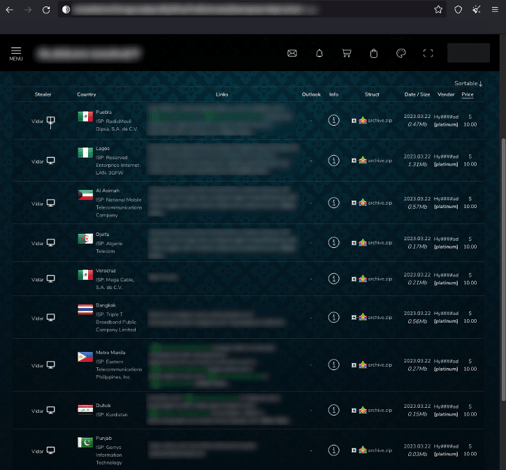Sort by the Date / Size column header

[417, 95]
